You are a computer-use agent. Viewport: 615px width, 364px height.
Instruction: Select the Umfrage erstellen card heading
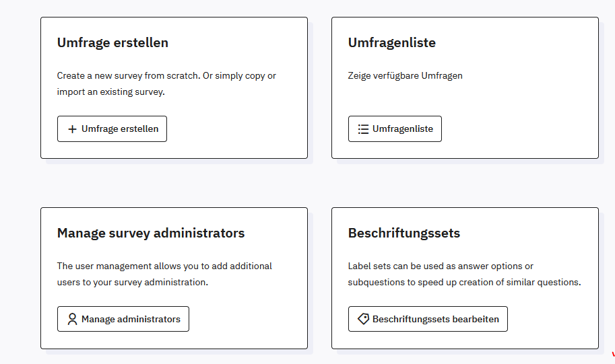pos(112,43)
